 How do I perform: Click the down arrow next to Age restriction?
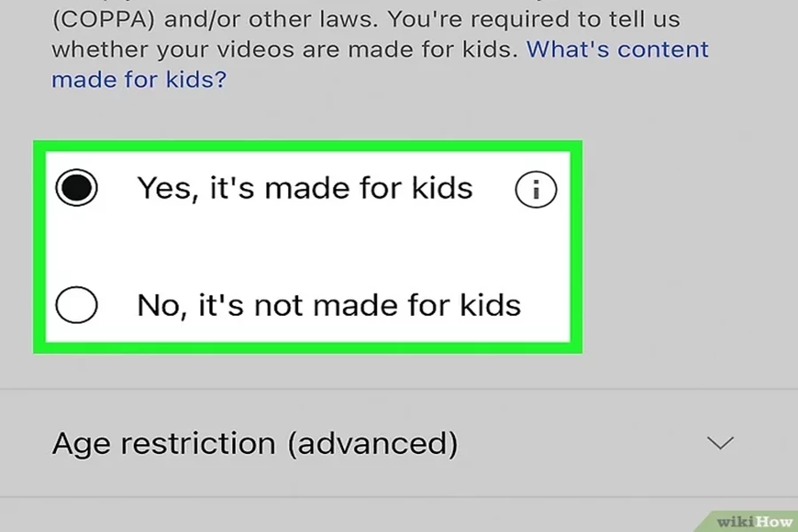pos(720,443)
